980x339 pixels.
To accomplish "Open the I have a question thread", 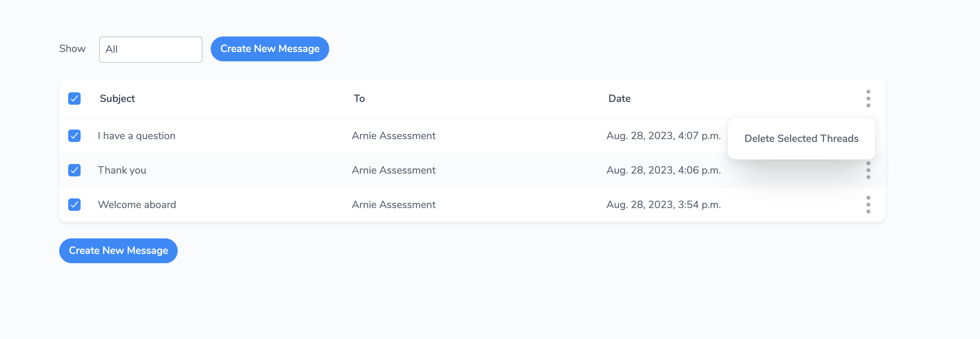I will [137, 136].
